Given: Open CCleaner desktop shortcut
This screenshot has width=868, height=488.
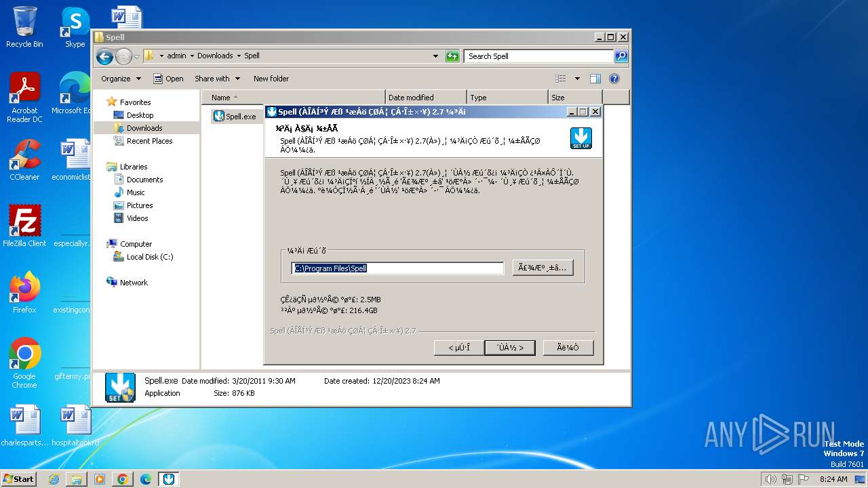Looking at the screenshot, I should (24, 160).
